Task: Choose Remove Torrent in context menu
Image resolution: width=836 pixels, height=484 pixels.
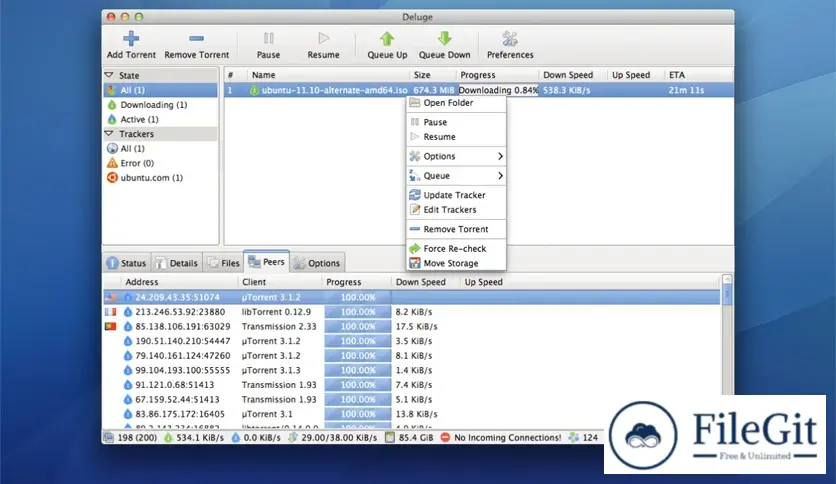Action: (x=456, y=229)
